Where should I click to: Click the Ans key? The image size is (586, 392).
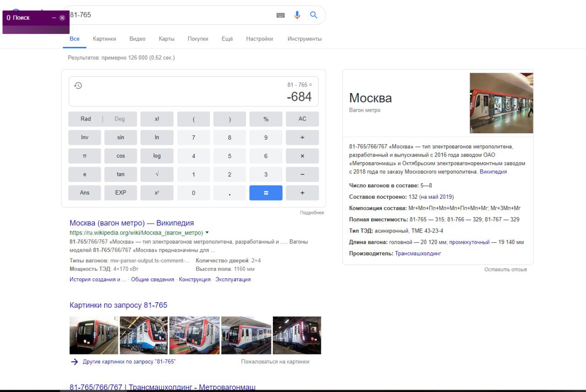(x=85, y=193)
